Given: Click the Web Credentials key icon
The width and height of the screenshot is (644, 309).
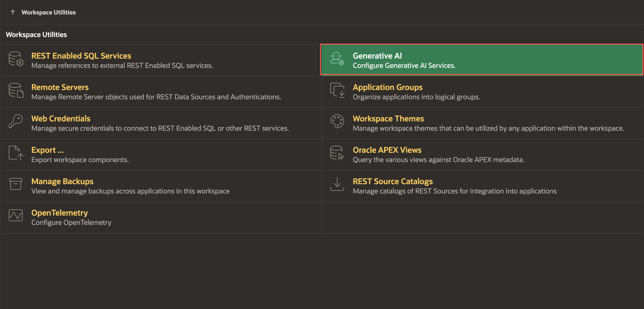Looking at the screenshot, I should pyautogui.click(x=15, y=121).
